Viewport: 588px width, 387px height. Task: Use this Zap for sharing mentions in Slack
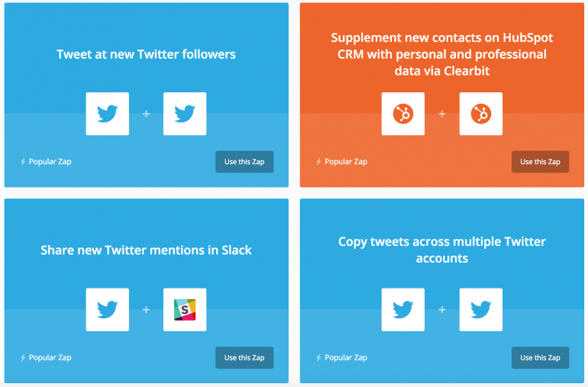pos(244,357)
